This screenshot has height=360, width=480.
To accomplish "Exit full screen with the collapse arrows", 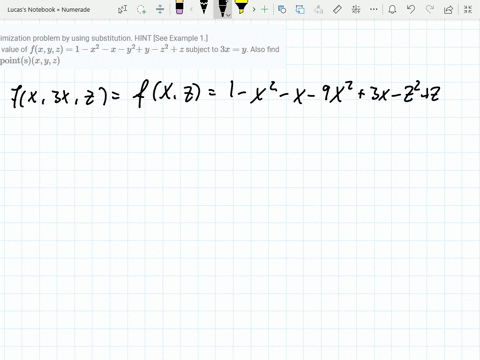I will pos(468,9).
